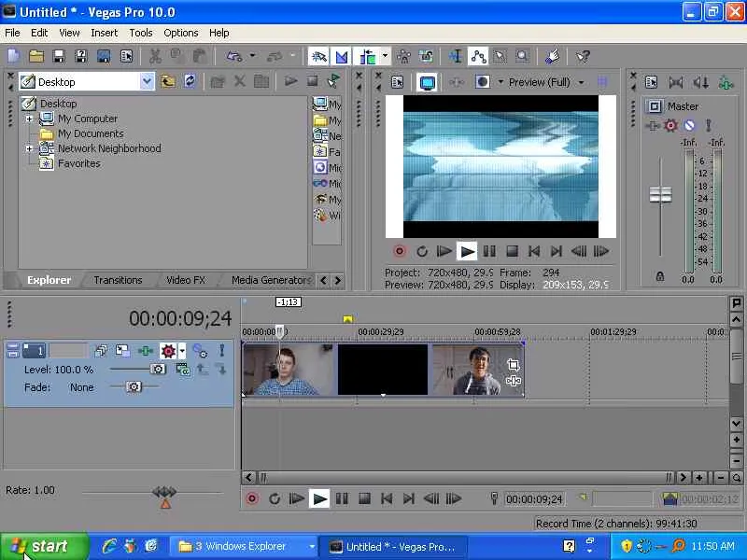747x560 pixels.
Task: Click Track Motion icon on track 1
Action: click(122, 352)
